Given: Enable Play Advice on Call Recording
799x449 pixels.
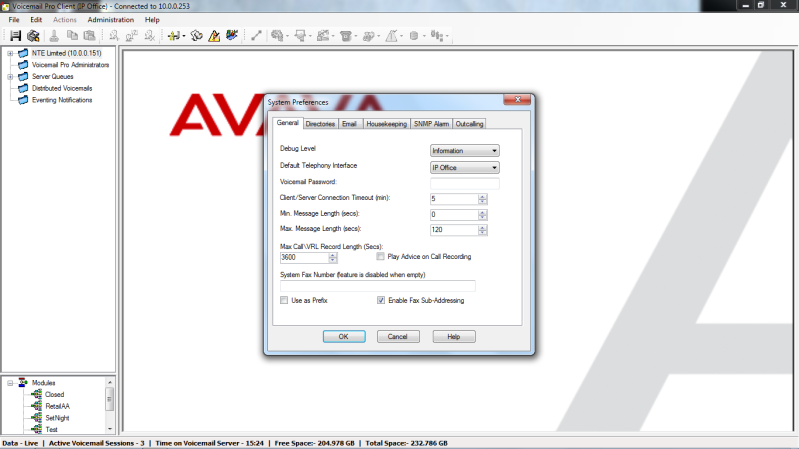Looking at the screenshot, I should [x=381, y=256].
